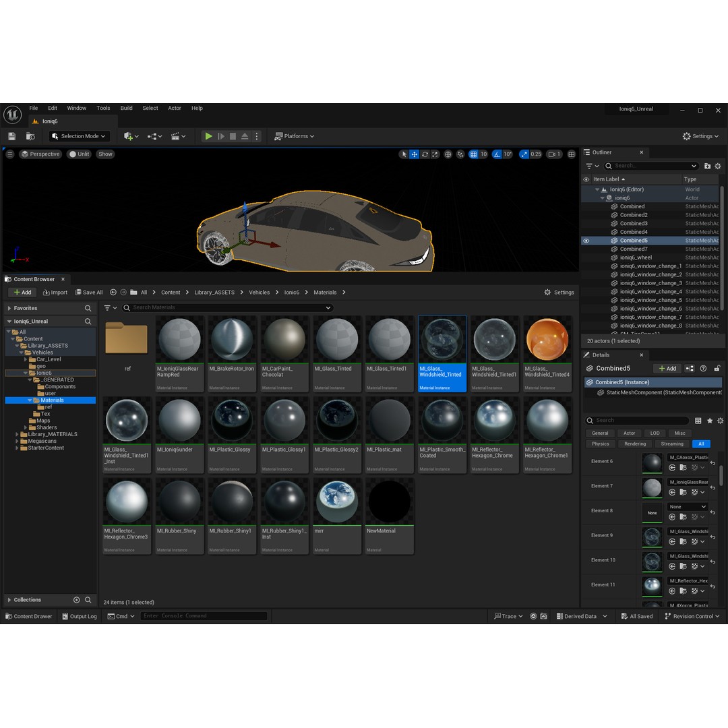Enable the LOD filter in Details
728x728 pixels.
tap(655, 433)
